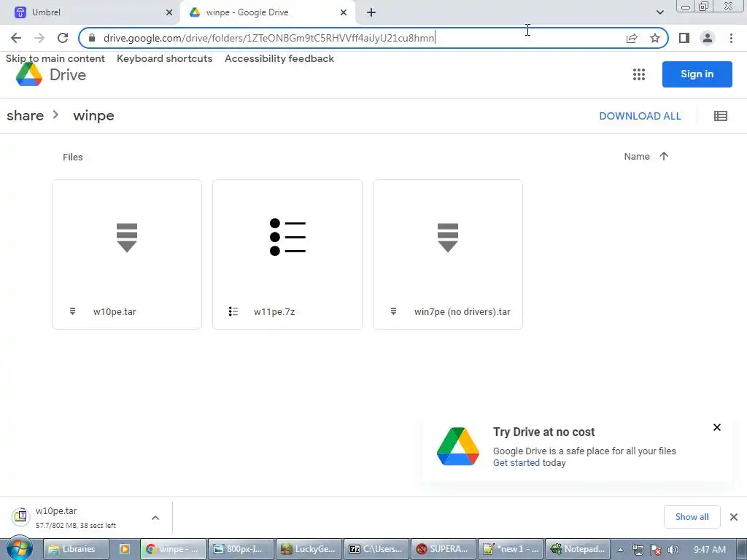Share this page from the address bar
747x560 pixels.
(x=632, y=38)
